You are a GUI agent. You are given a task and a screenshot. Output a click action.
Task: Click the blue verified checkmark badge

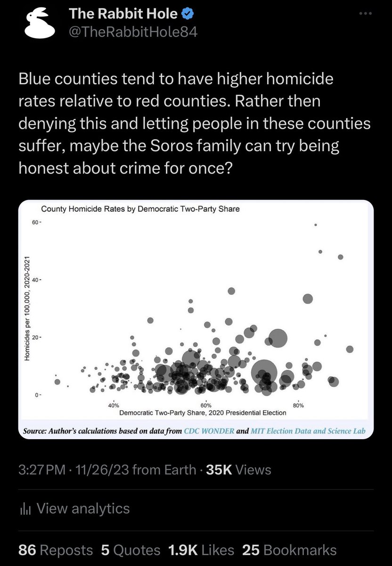click(x=187, y=14)
